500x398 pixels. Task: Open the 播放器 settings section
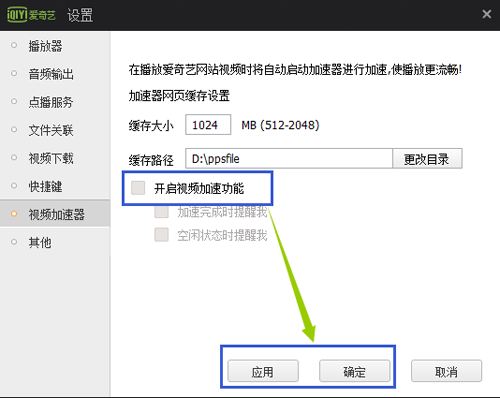coord(45,46)
